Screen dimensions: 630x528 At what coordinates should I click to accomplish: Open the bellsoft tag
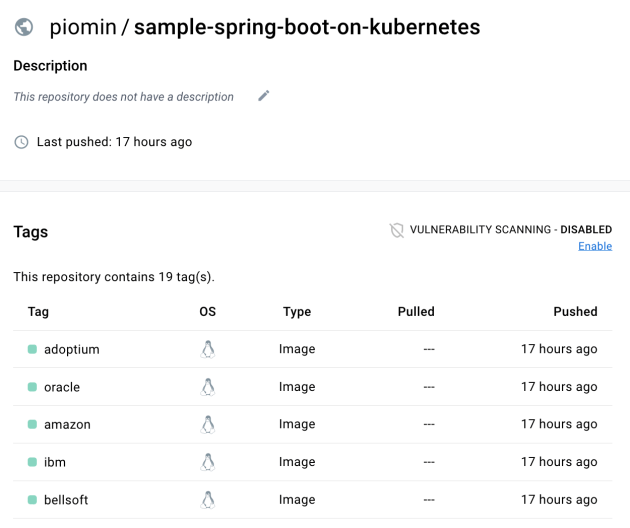click(x=66, y=499)
